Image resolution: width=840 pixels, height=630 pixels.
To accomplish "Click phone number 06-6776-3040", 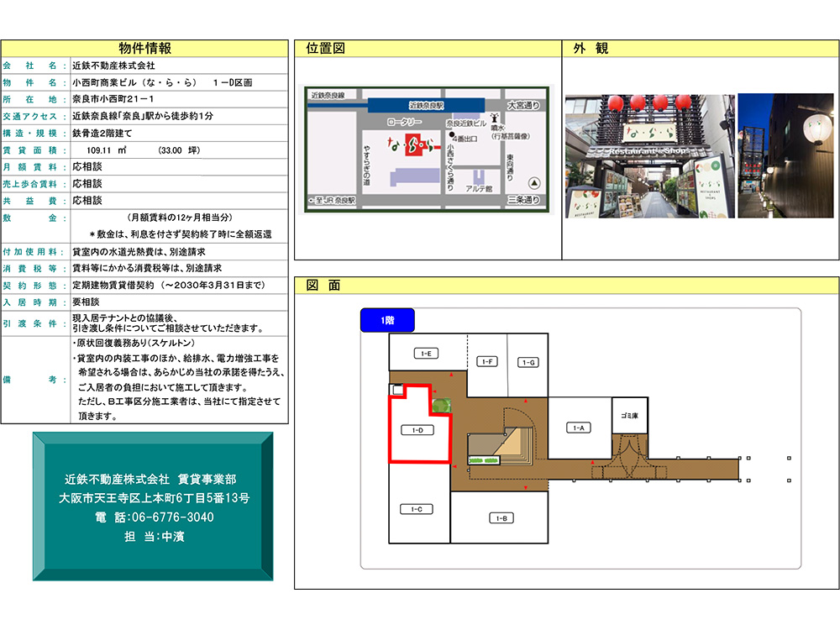I will coord(172,517).
